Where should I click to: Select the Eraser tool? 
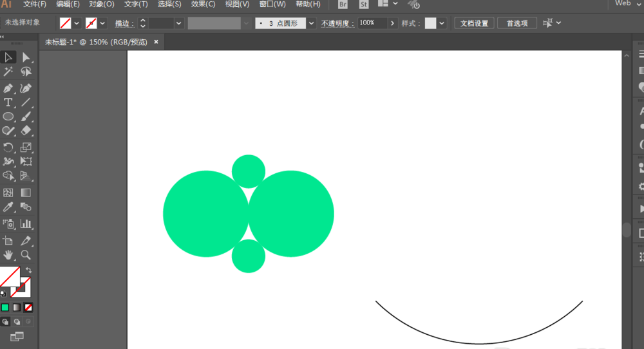coord(26,131)
